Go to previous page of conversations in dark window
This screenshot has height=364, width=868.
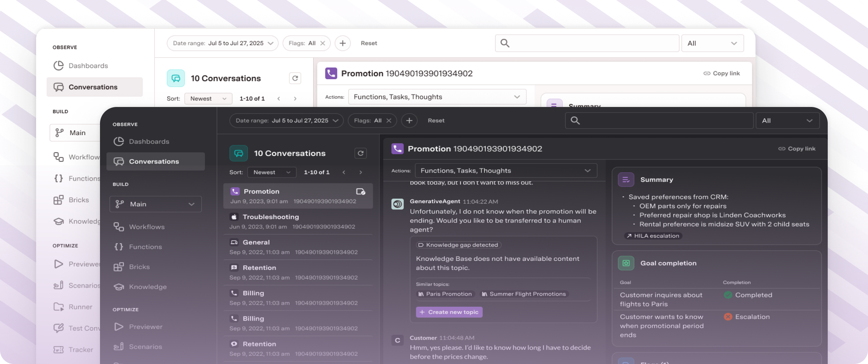point(344,172)
